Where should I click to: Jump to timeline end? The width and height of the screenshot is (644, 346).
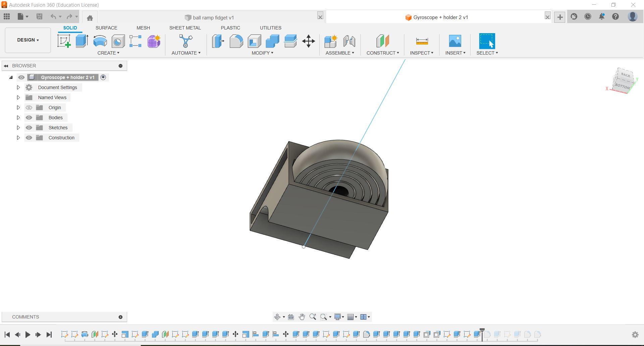(49, 335)
